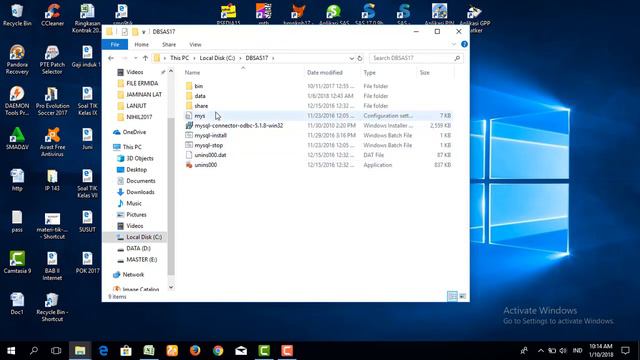Refresh the DBSAS17 folder view
Image resolution: width=640 pixels, height=360 pixels.
click(x=360, y=58)
